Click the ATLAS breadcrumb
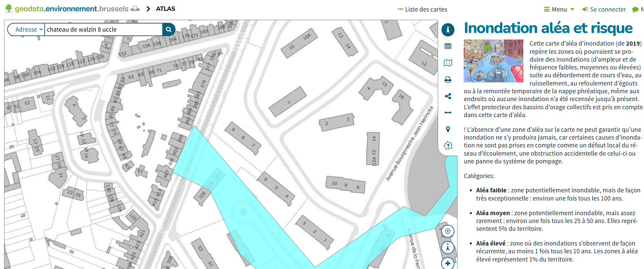Image resolution: width=644 pixels, height=269 pixels. pyautogui.click(x=165, y=9)
